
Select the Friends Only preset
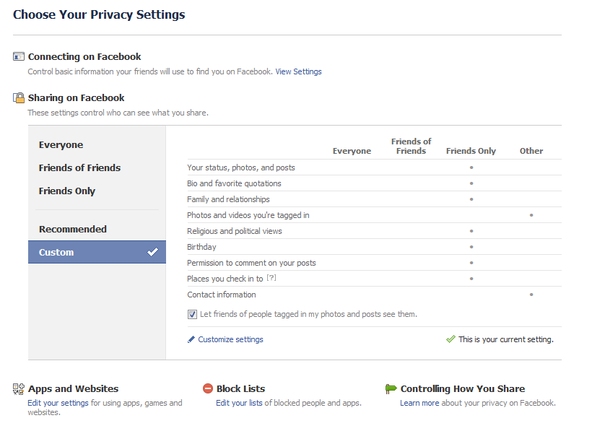pos(97,191)
